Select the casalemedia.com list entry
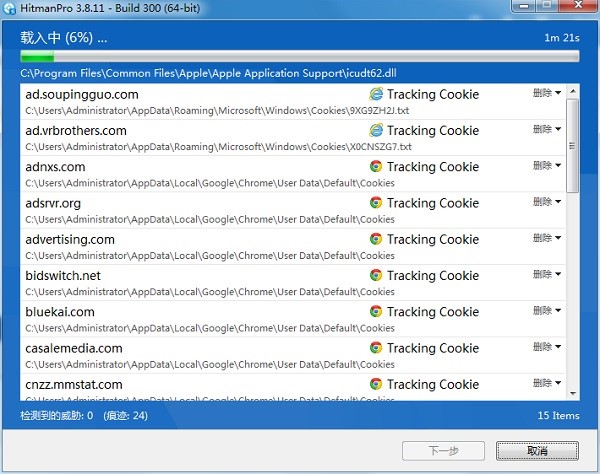Image resolution: width=600 pixels, height=474 pixels. [200, 354]
